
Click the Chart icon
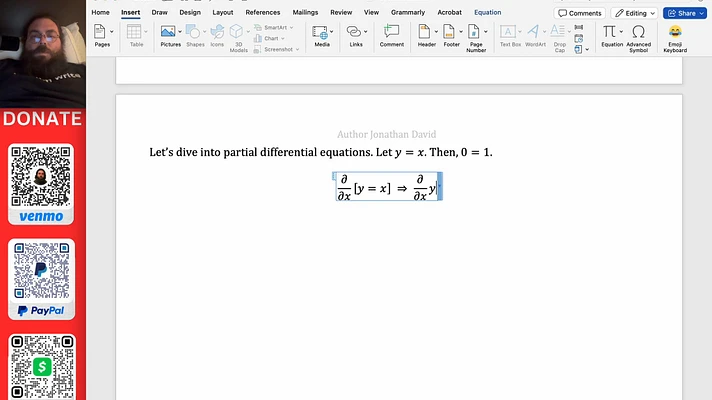tap(258, 39)
